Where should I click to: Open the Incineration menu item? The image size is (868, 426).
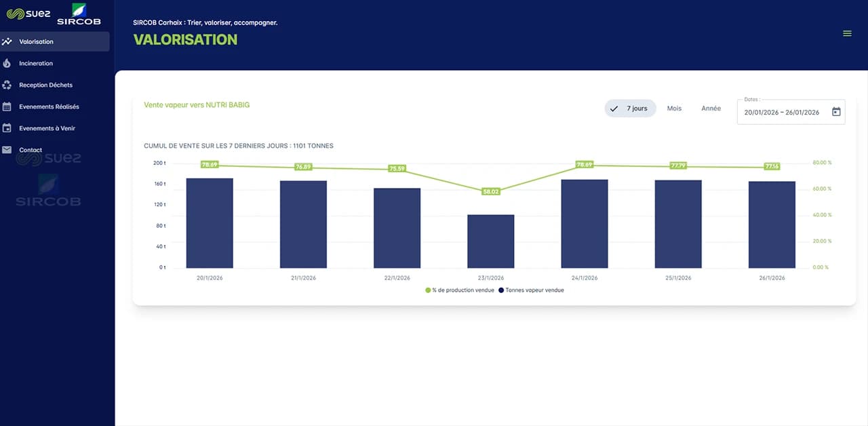36,63
